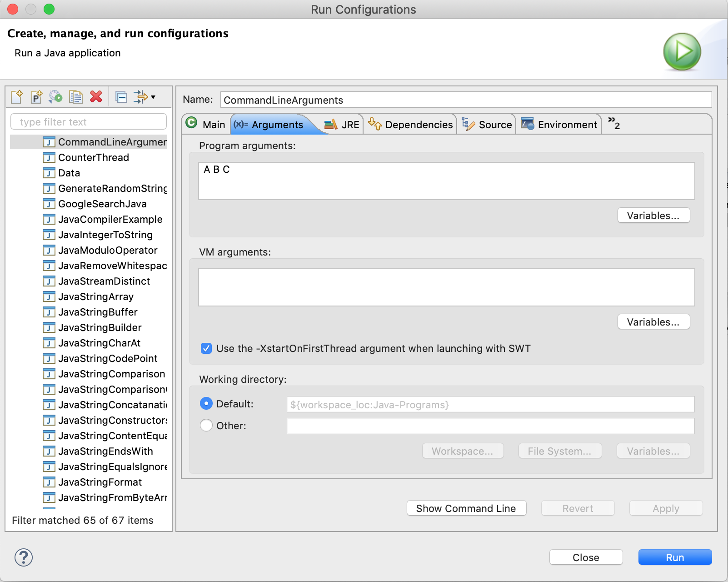Click the Run button
The height and width of the screenshot is (582, 728).
tap(675, 557)
